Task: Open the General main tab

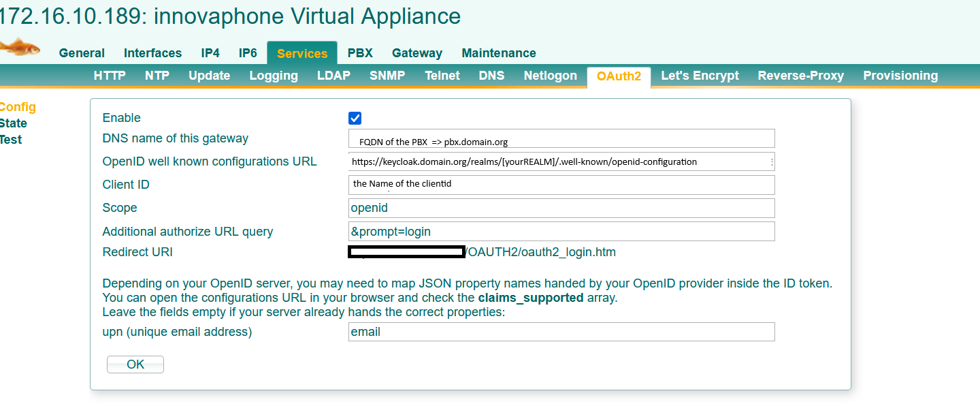Action: (82, 53)
